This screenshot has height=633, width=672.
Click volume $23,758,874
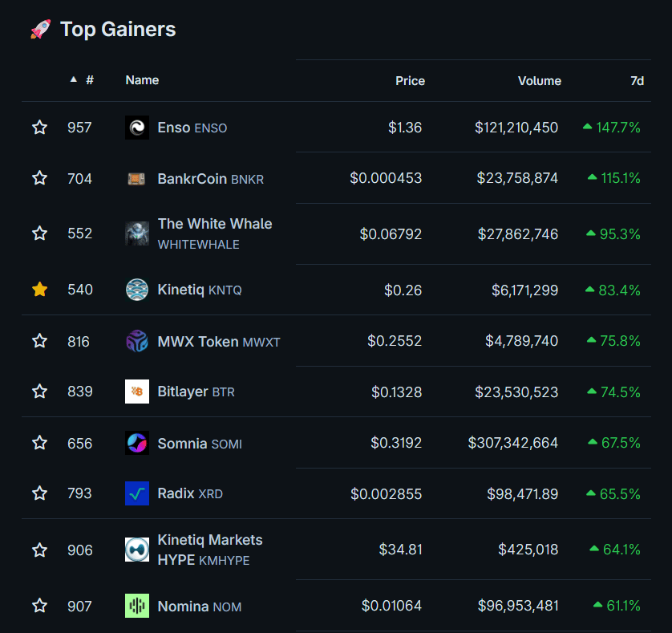(x=517, y=178)
